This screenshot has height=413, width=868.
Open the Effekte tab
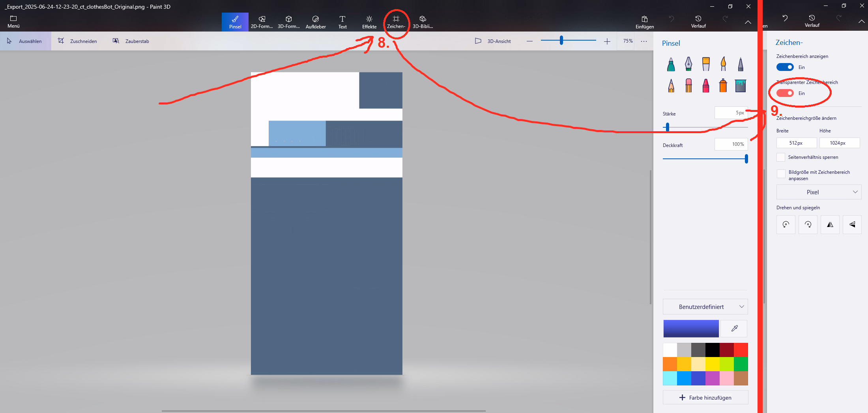coord(369,22)
